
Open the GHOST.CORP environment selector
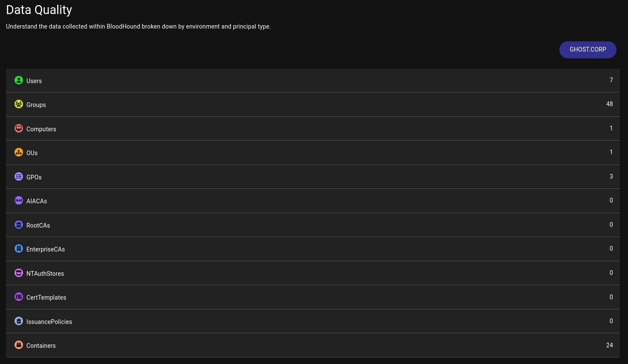587,49
